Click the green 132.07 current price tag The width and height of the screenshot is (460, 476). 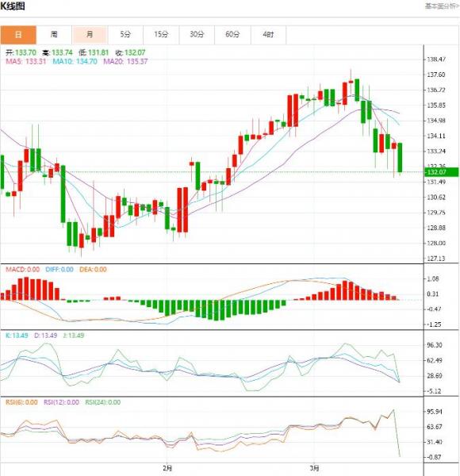tap(441, 172)
